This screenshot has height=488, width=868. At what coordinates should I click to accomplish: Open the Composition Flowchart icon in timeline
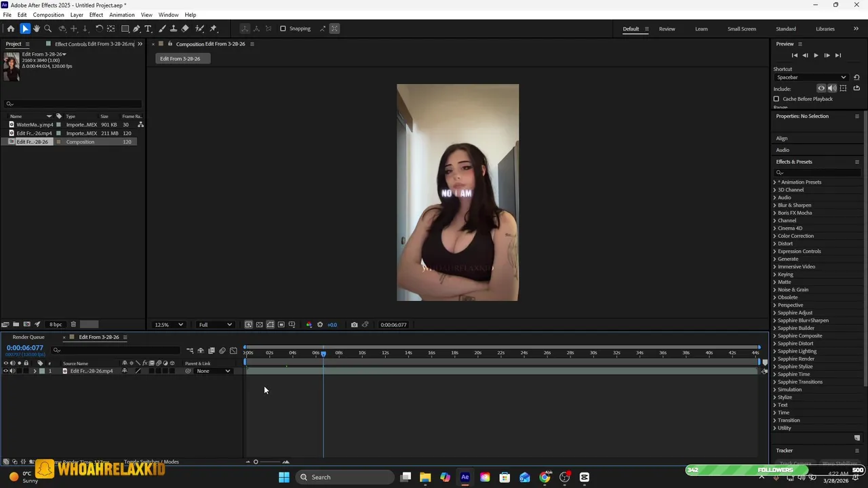pos(190,350)
